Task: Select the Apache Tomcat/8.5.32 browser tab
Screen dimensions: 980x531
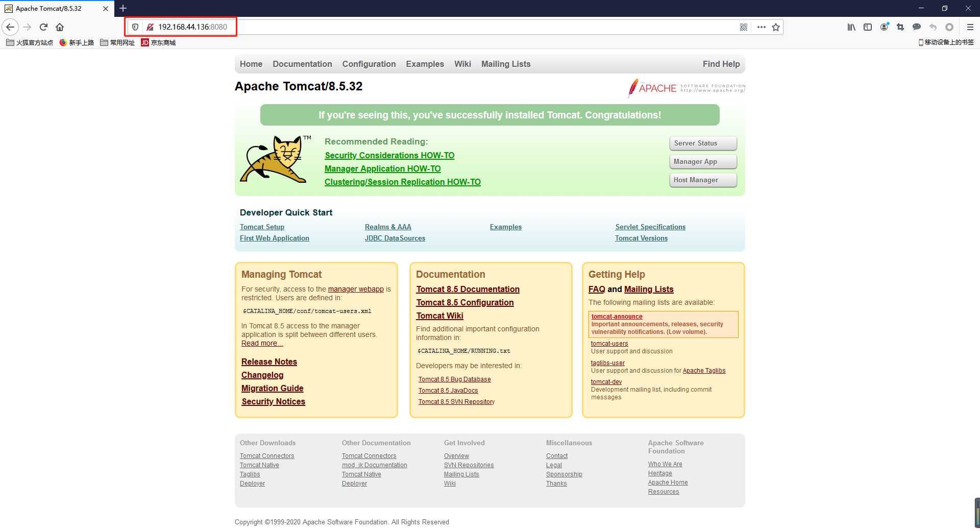Action: [x=56, y=9]
